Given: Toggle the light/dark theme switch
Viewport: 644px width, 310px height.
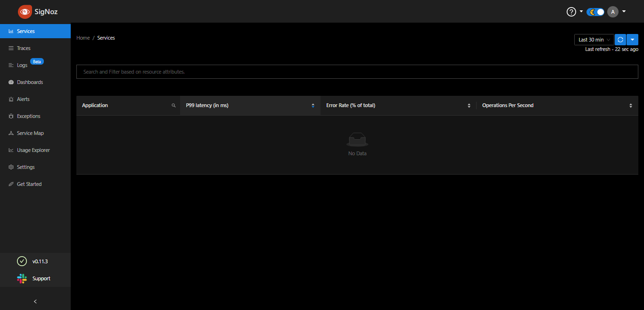Looking at the screenshot, I should click(x=595, y=11).
